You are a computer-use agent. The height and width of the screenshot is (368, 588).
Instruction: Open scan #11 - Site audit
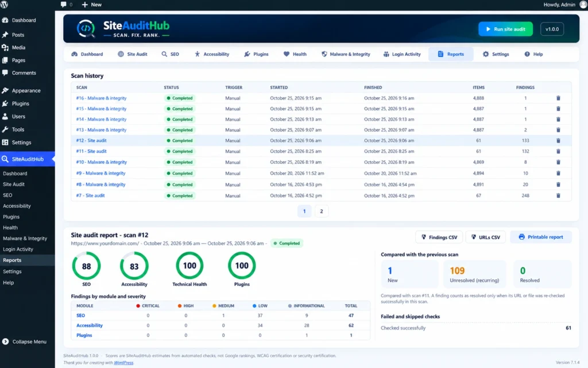coord(91,151)
